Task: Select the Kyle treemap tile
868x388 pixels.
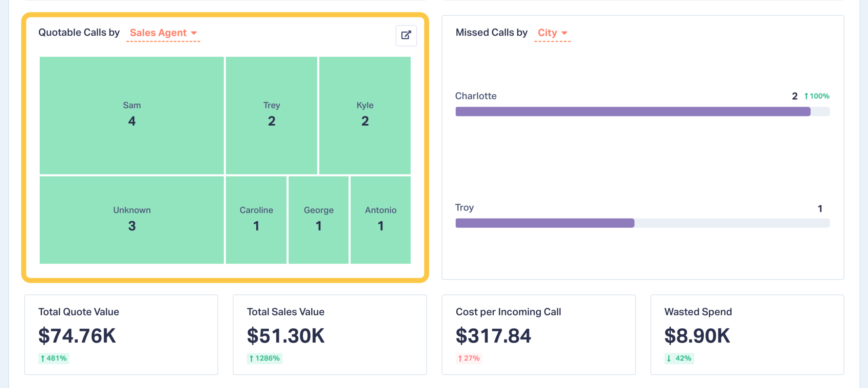Action: pos(365,115)
